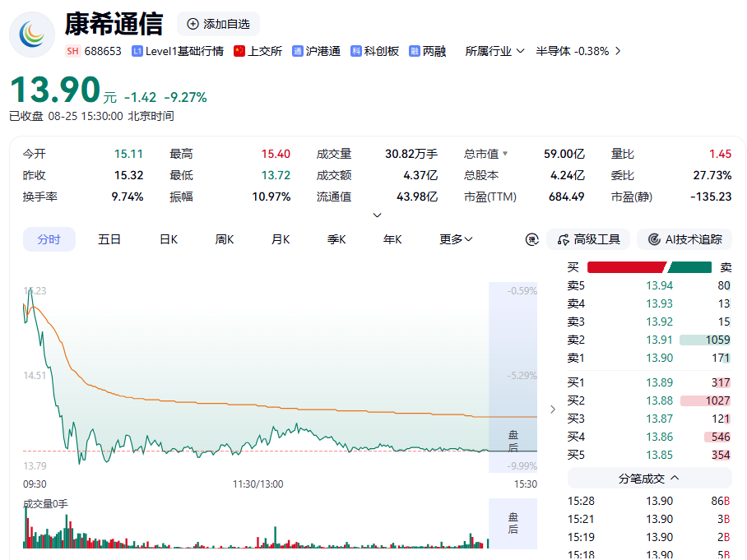747x560 pixels.
Task: Open AI技术追踪 tracking feature
Action: [x=684, y=239]
